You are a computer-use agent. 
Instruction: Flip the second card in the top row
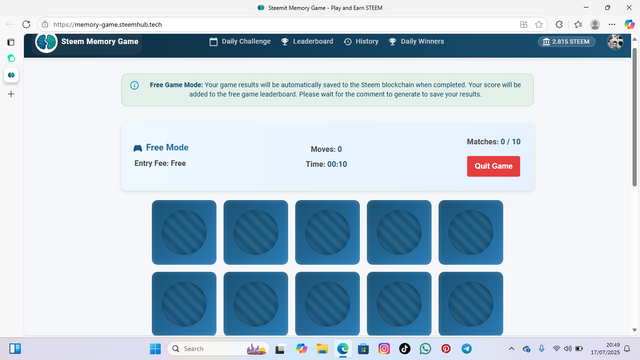click(256, 232)
